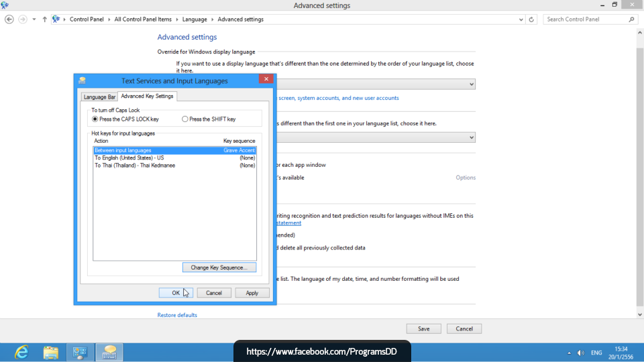
Task: Click the Up one level arrow
Action: tap(45, 19)
